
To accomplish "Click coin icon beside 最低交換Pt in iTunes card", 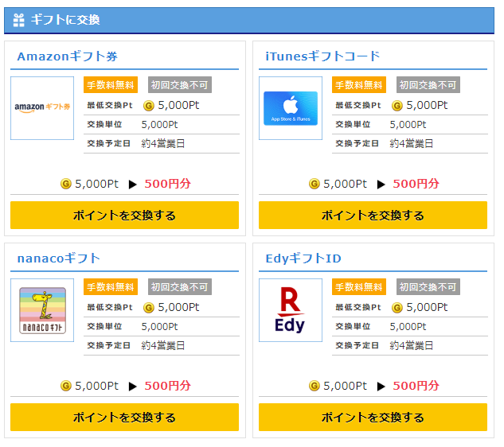I will [x=397, y=106].
